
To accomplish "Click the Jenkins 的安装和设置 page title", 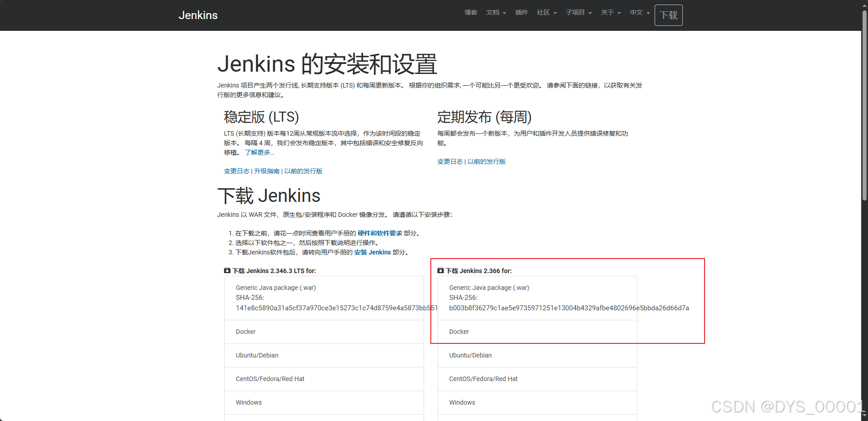I will point(327,64).
